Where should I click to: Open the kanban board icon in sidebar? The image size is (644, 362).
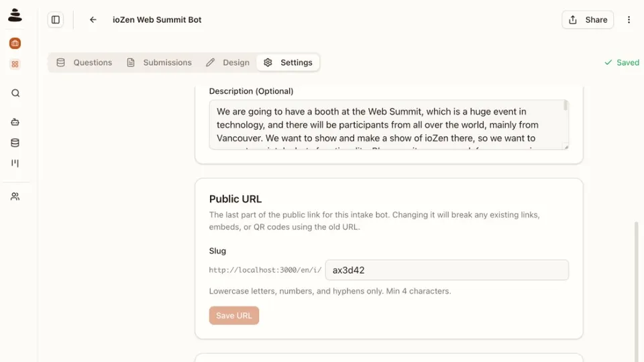15,163
